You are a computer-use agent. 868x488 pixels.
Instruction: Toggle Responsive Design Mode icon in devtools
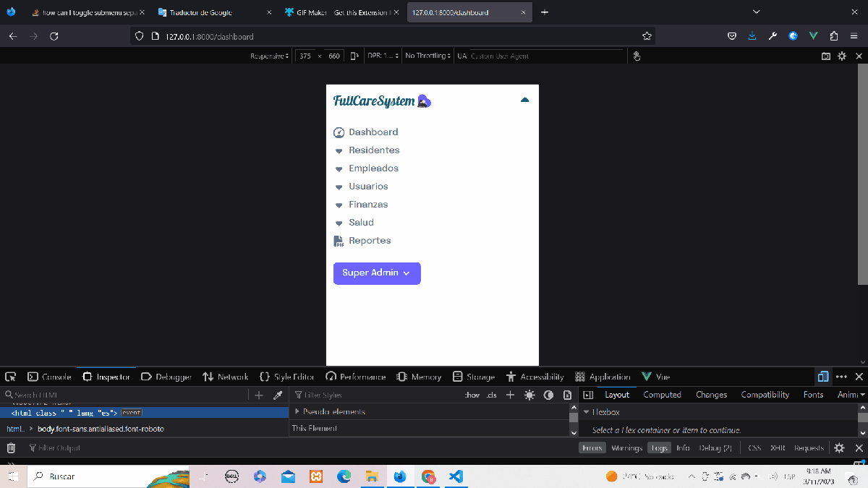(x=822, y=377)
